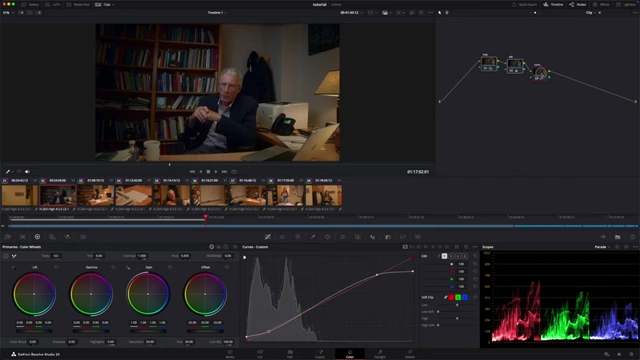Image resolution: width=640 pixels, height=360 pixels.
Task: Click the Gain color wheel center
Action: click(148, 294)
